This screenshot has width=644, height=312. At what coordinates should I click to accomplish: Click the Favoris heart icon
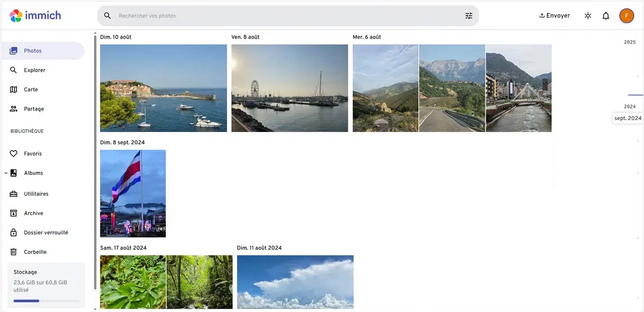14,154
